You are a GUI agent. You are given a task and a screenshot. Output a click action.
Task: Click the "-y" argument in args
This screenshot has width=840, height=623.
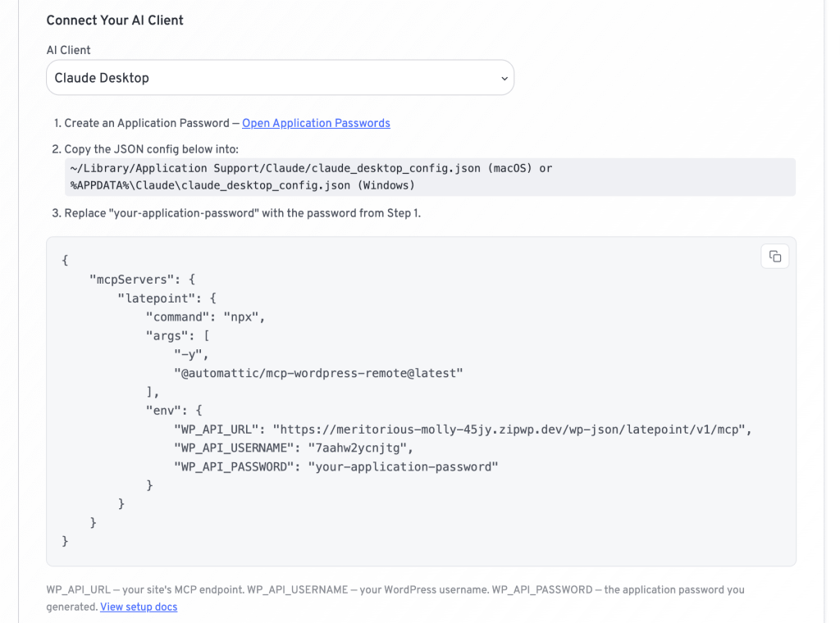click(188, 354)
